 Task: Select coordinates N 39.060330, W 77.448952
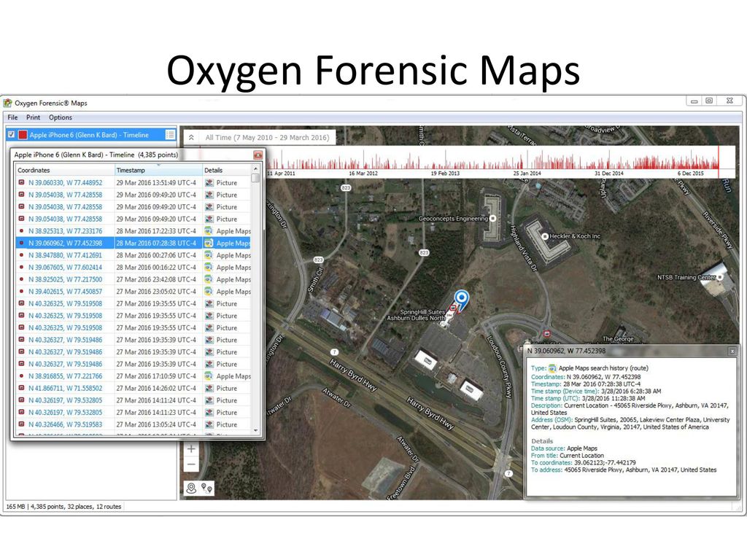pos(65,182)
